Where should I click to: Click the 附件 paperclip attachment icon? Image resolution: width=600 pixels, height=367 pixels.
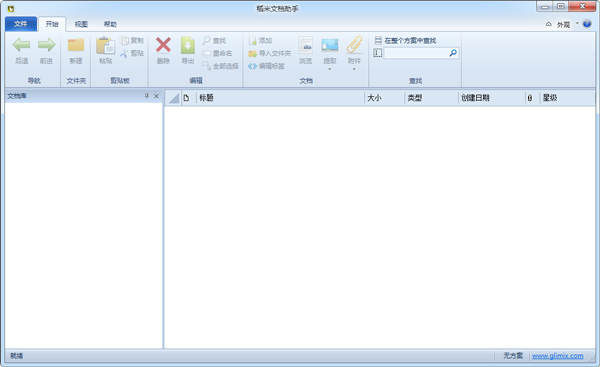[x=354, y=45]
